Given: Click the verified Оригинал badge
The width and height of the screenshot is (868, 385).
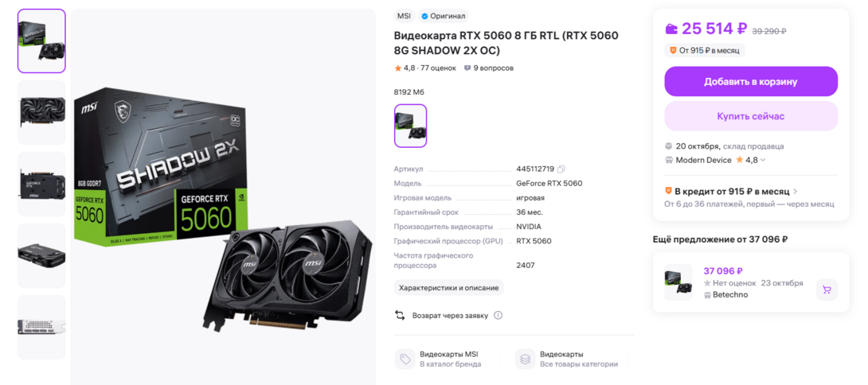Looking at the screenshot, I should pyautogui.click(x=444, y=16).
